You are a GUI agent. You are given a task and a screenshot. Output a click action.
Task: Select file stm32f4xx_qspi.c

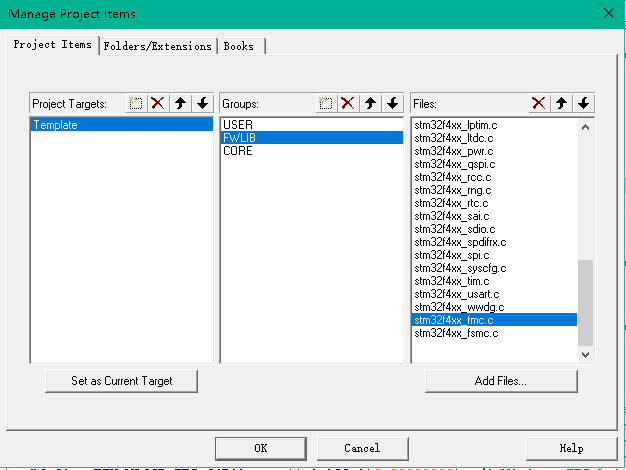pos(494,164)
